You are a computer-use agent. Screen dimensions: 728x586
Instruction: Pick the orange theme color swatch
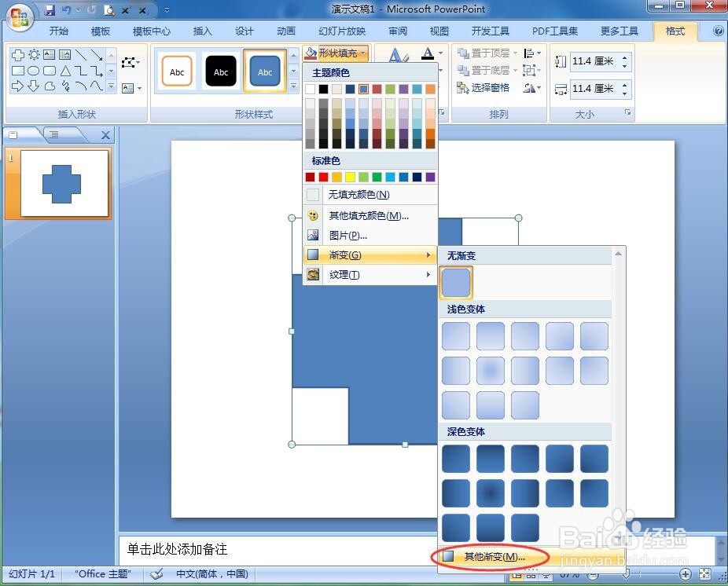430,89
